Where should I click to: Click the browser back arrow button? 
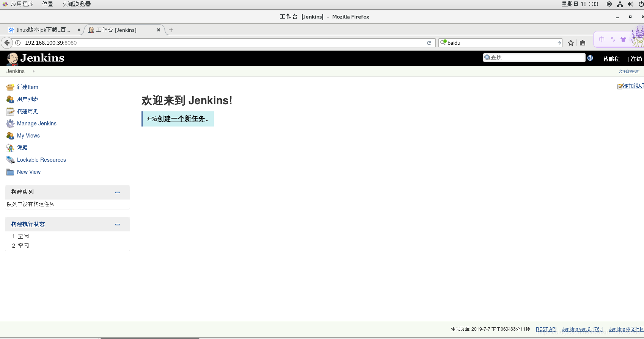tap(7, 43)
